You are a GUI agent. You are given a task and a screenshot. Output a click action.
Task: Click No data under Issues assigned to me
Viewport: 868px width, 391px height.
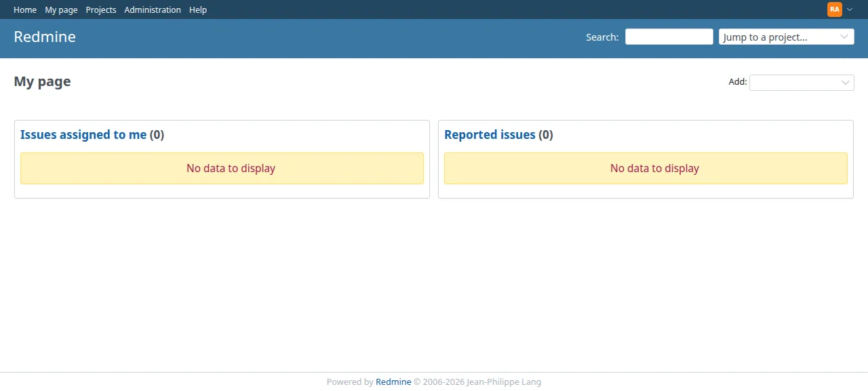click(x=222, y=168)
